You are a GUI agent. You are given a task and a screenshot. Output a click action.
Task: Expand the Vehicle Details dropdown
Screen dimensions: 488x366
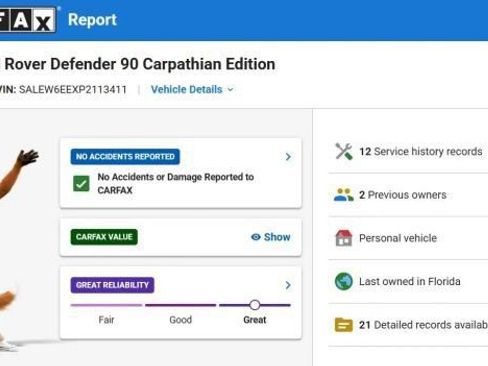click(192, 89)
